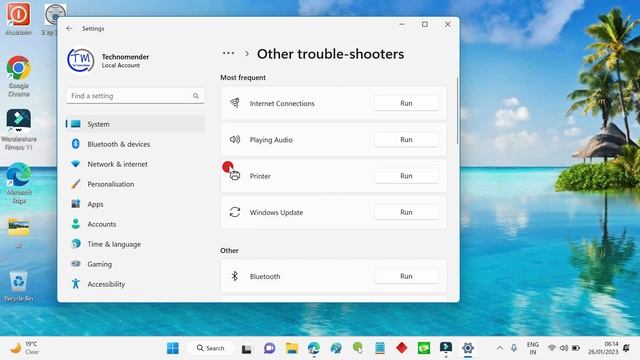
Task: Focus the Find a setting search box
Action: [x=135, y=96]
